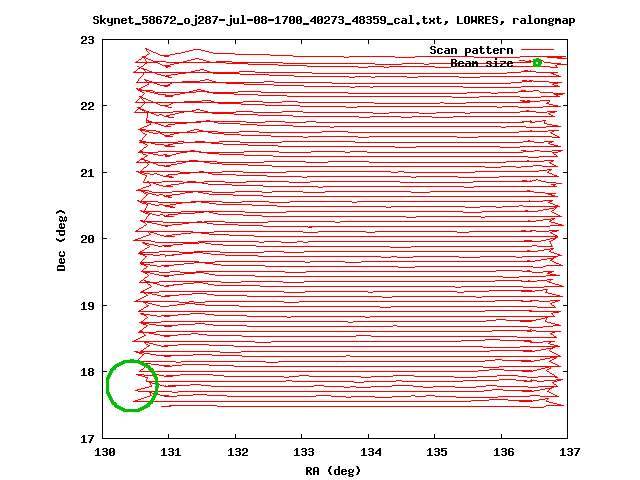Click the y-axis tick label 17
Viewport: 640px width, 480px height.
[87, 439]
